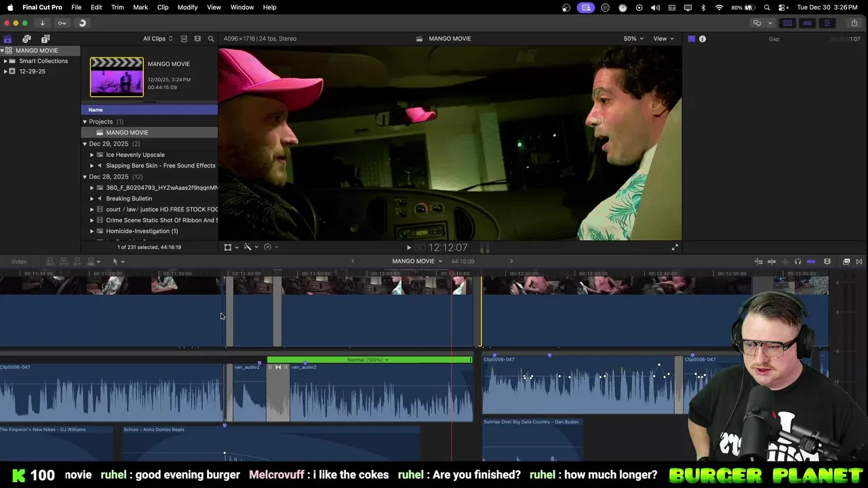
Task: Open the clip appearance filmstrip icon
Action: (x=827, y=262)
